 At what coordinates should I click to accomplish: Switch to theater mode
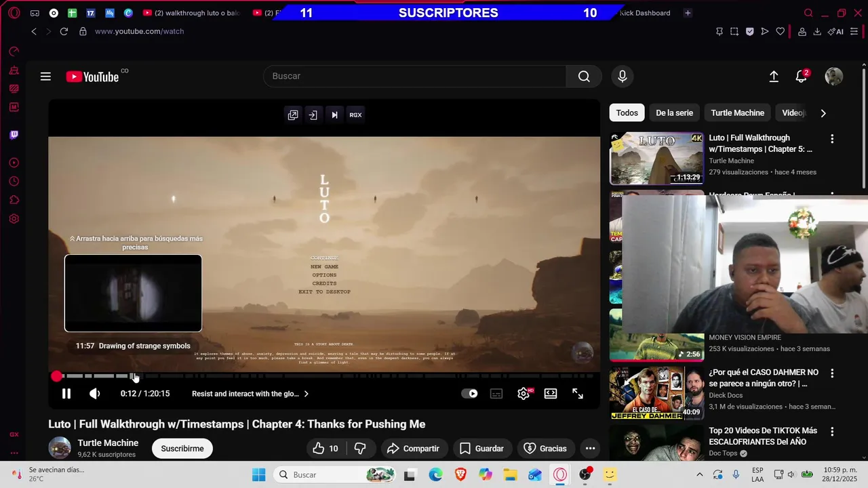[551, 394]
